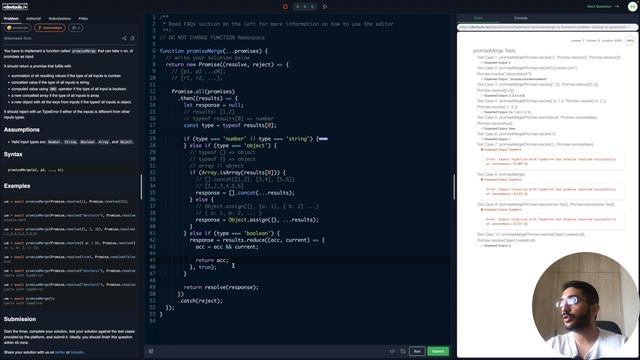Click the fold arrow on line 36
The width and height of the screenshot is (640, 360).
pos(158,199)
